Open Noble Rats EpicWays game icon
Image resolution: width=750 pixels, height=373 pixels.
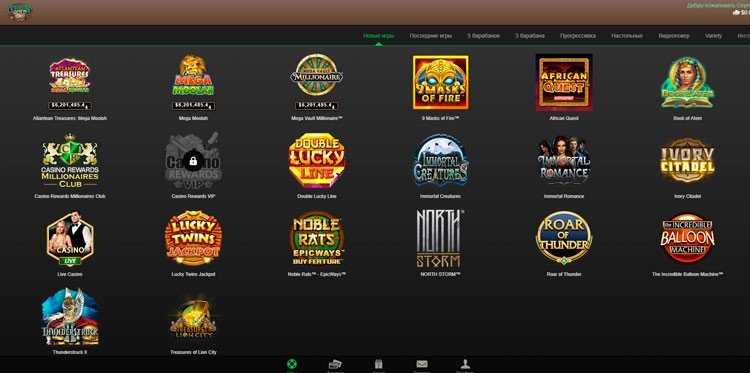[x=317, y=238]
